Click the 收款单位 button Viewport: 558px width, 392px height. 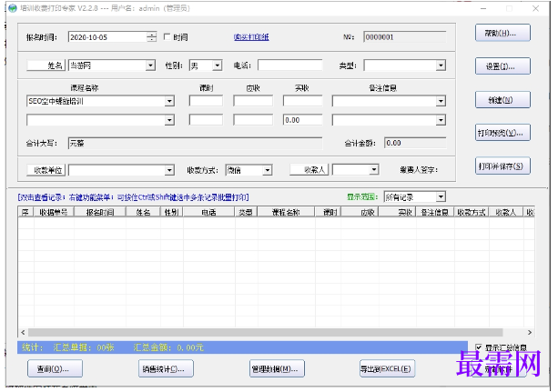pyautogui.click(x=46, y=170)
